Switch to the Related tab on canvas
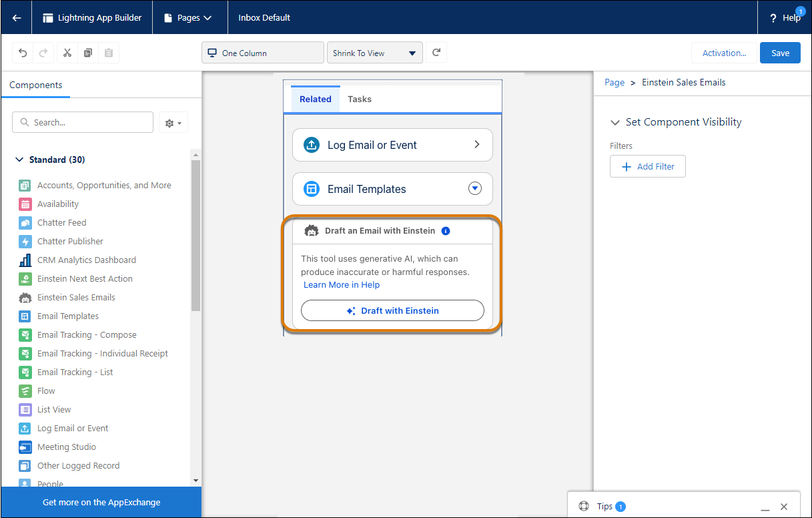 (316, 99)
